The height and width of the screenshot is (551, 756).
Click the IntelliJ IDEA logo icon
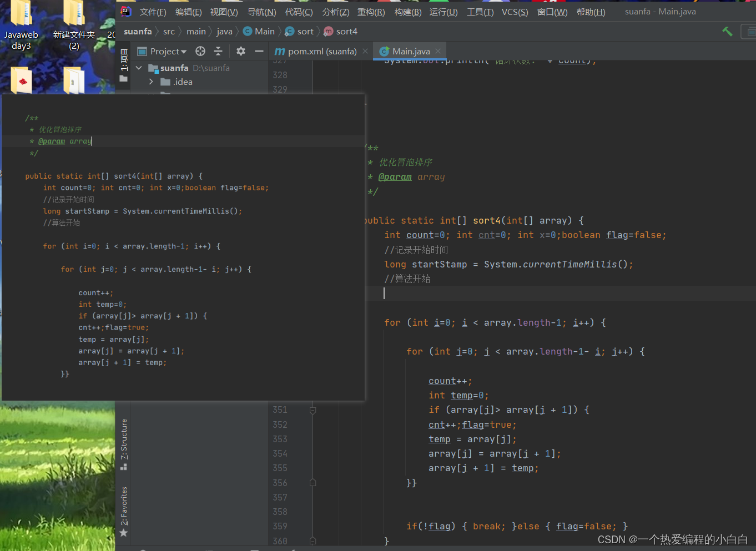tap(126, 11)
